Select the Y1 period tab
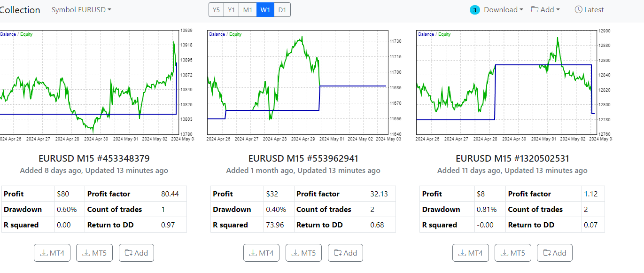 232,10
